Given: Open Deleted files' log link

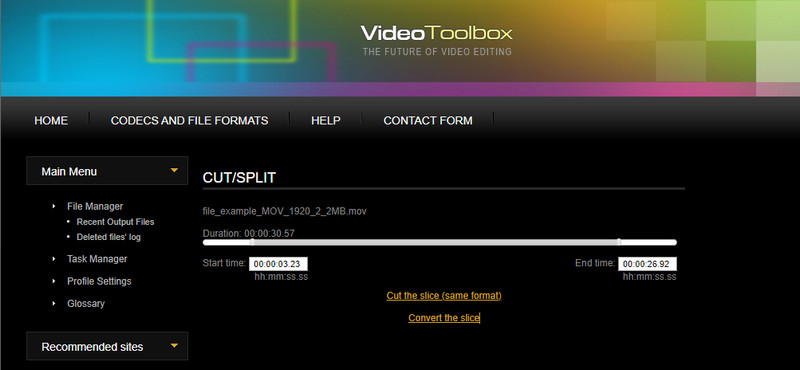Looking at the screenshot, I should (x=109, y=237).
